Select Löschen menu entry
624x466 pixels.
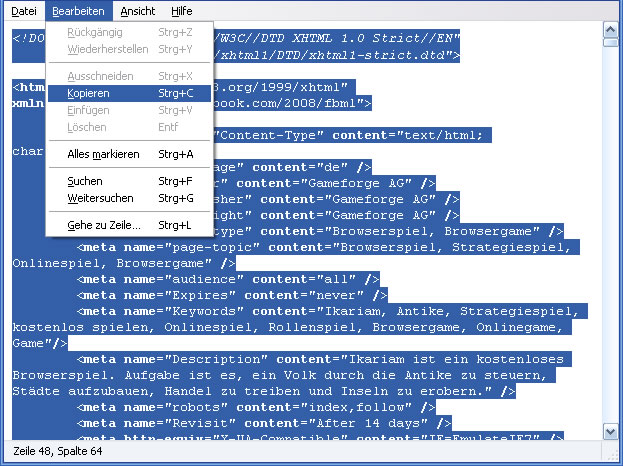(x=129, y=127)
